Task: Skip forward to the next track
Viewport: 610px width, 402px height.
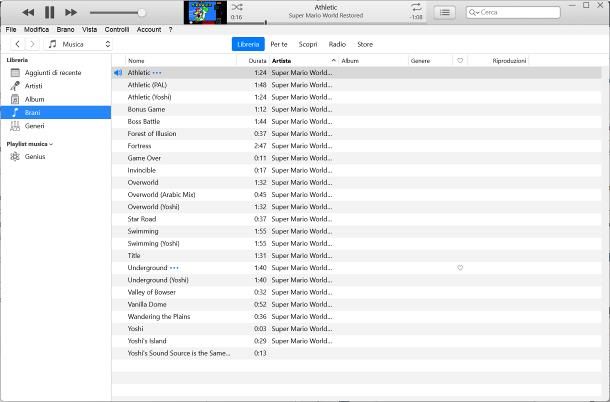Action: coord(71,12)
